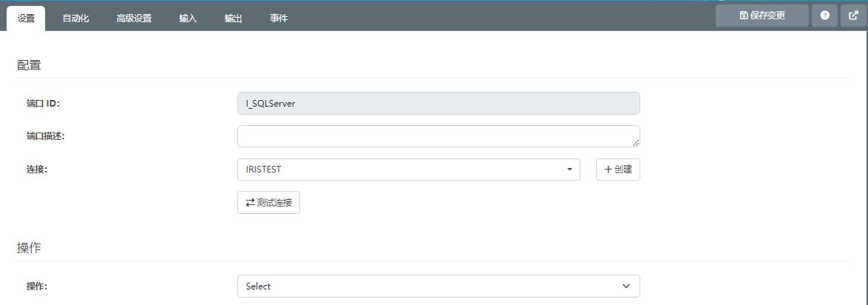
Task: Click the 创建 button with plus icon
Action: pyautogui.click(x=617, y=170)
